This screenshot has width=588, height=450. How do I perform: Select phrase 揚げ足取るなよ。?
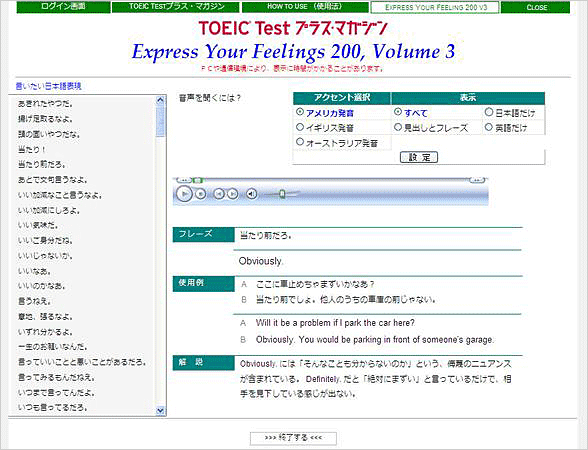tap(45, 119)
